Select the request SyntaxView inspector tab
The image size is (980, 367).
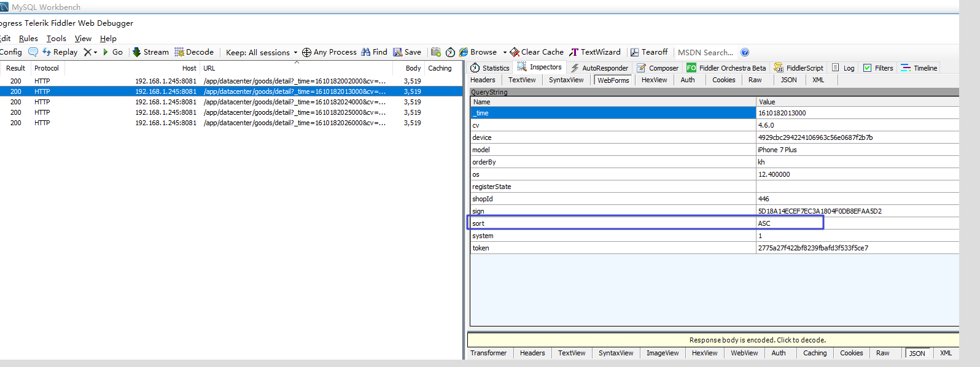566,80
